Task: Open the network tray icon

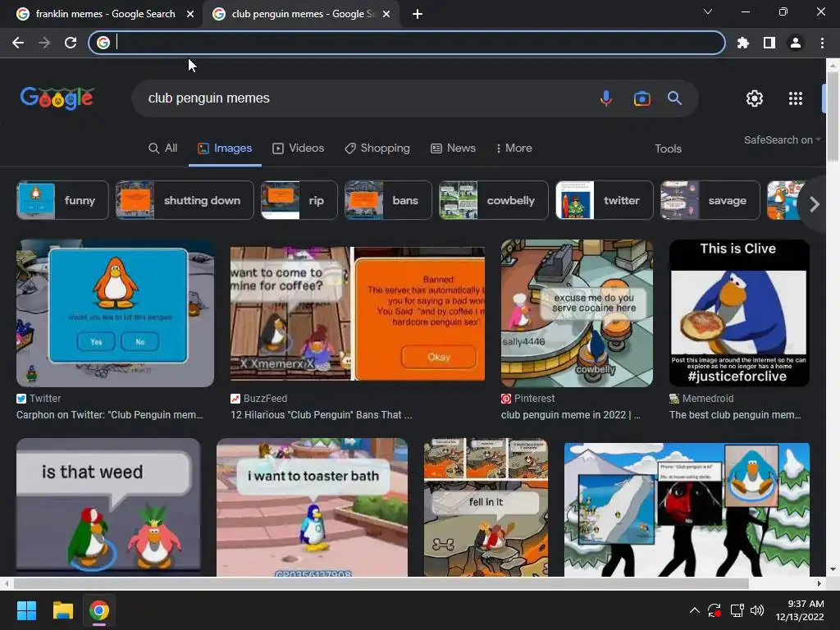Action: point(737,610)
